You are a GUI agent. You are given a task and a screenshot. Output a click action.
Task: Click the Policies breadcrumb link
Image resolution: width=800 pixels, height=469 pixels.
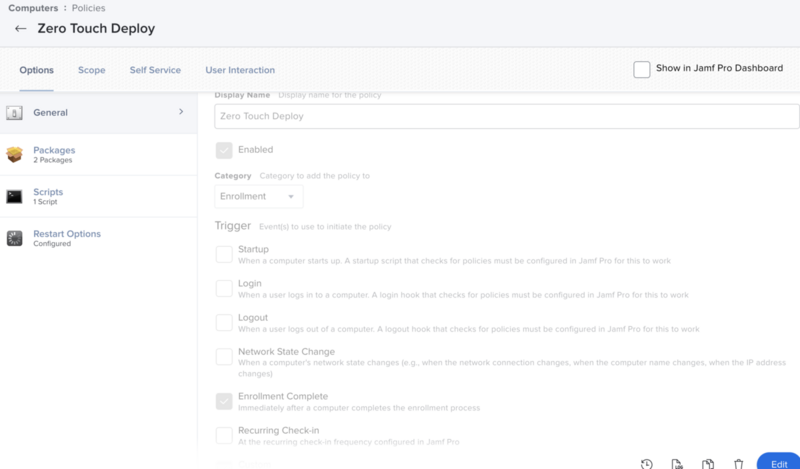click(x=88, y=8)
